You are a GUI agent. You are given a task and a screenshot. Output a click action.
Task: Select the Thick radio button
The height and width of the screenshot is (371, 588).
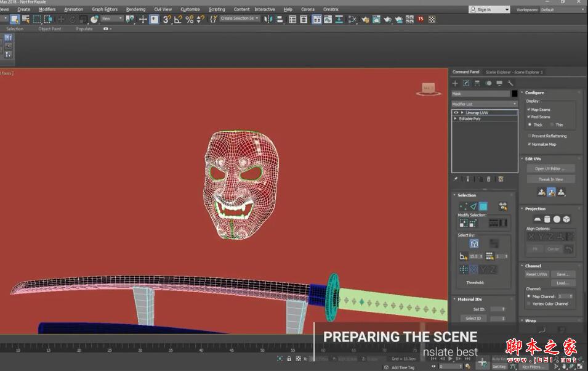[x=530, y=124]
